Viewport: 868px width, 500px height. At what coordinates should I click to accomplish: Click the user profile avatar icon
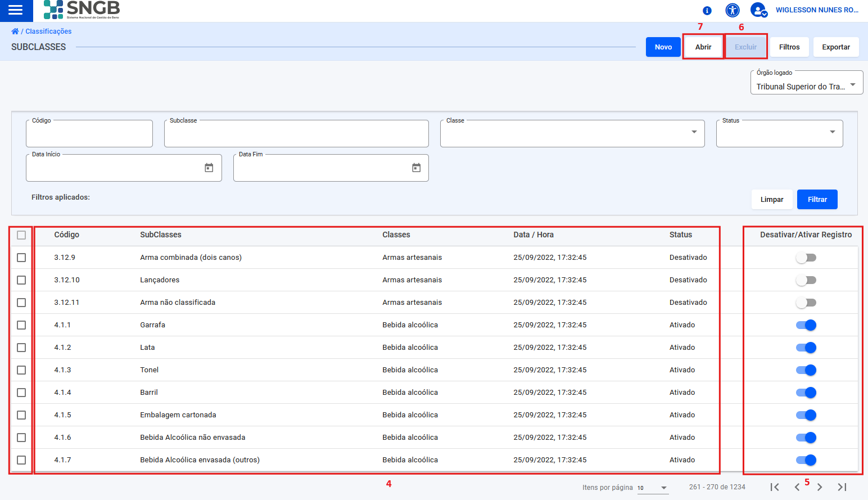coord(758,10)
